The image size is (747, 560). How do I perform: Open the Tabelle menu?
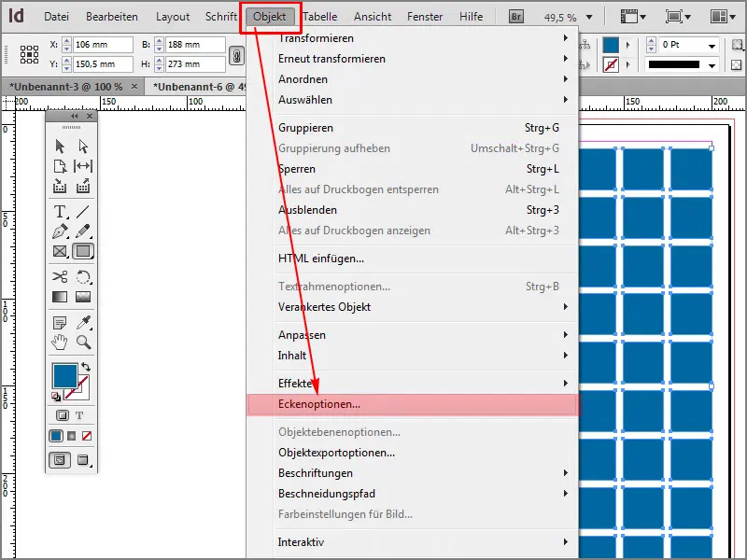322,16
